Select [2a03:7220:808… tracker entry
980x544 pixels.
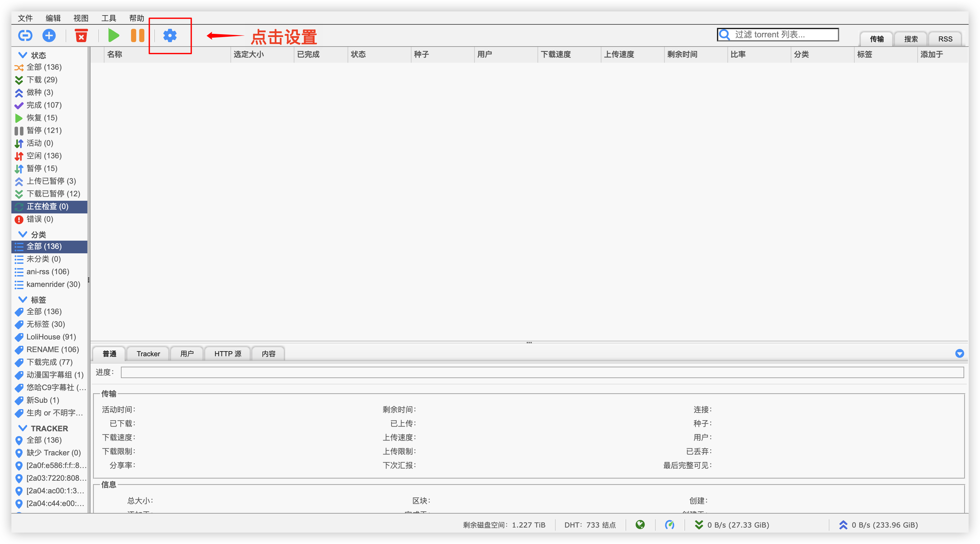coord(50,478)
